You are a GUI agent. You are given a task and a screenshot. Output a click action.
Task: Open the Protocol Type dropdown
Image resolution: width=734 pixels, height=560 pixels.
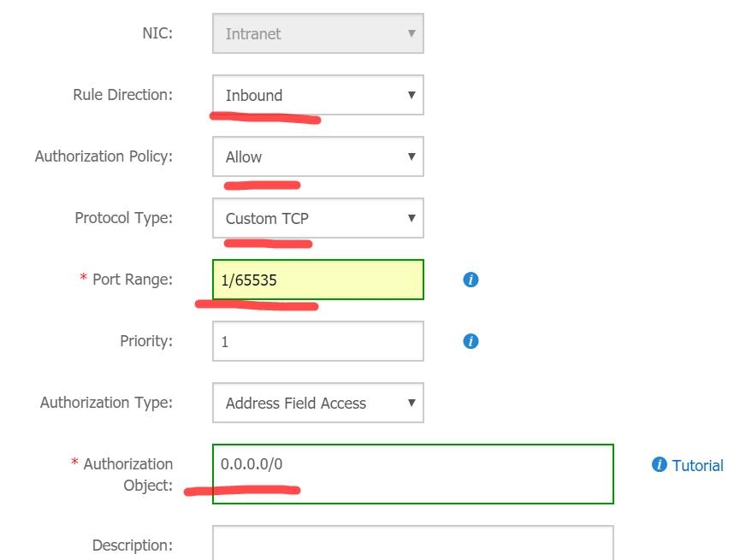318,218
